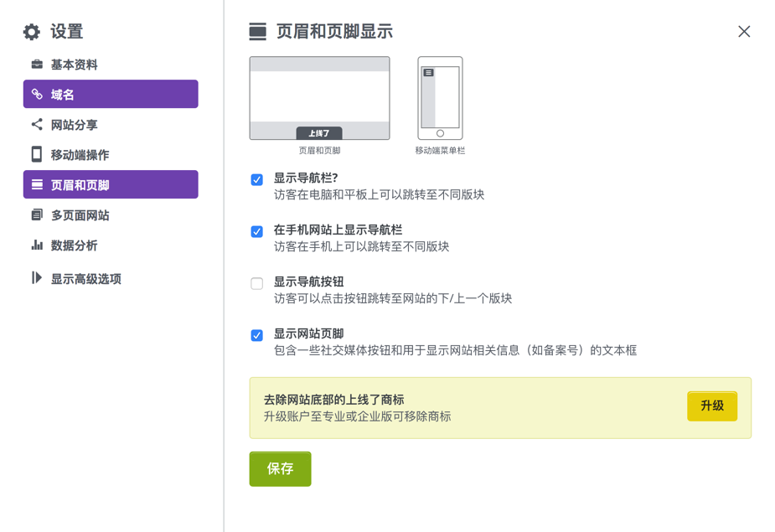The image size is (775, 532).
Task: Select the 移动端菜单栏 phone preview thumbnail
Action: (440, 98)
